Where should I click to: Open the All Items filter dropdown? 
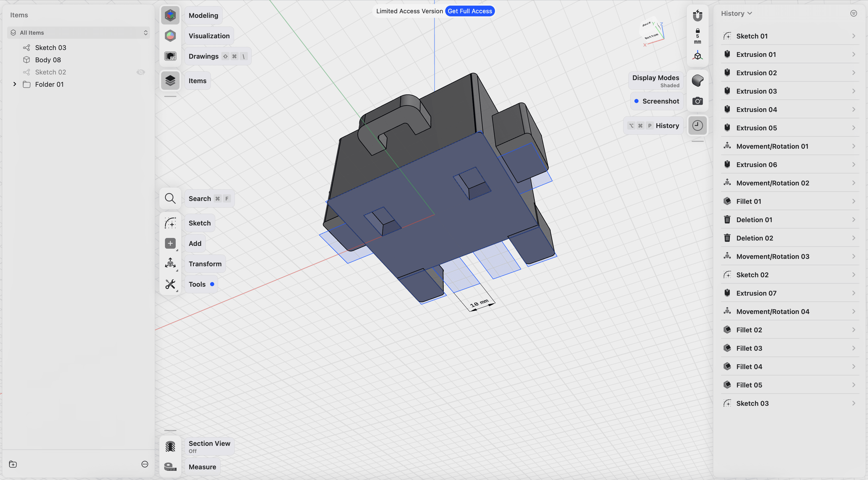(78, 33)
